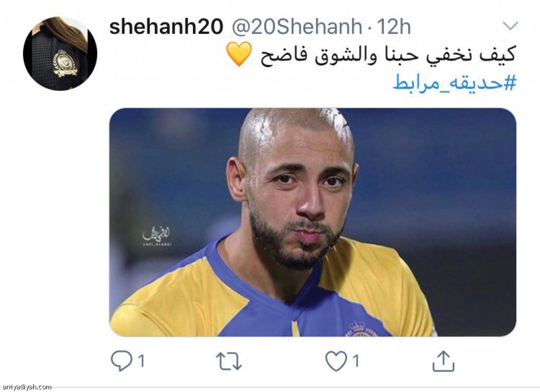Click the like count number beside the heart

[356, 361]
